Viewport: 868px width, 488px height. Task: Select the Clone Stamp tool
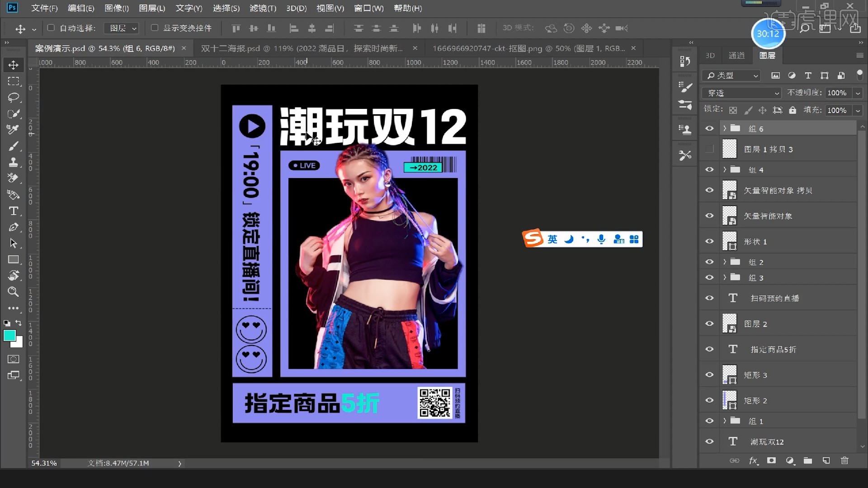(13, 162)
